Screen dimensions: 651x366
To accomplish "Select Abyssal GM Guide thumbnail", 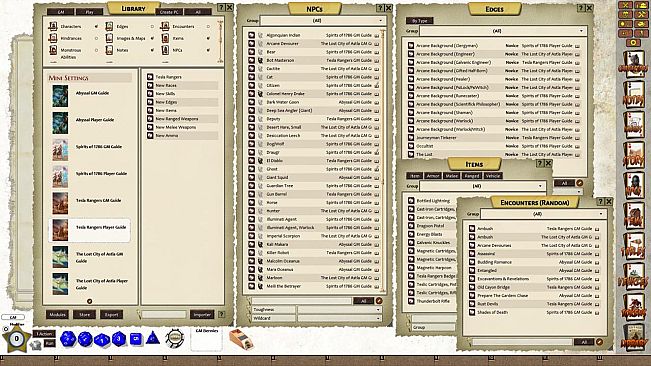I will point(60,96).
